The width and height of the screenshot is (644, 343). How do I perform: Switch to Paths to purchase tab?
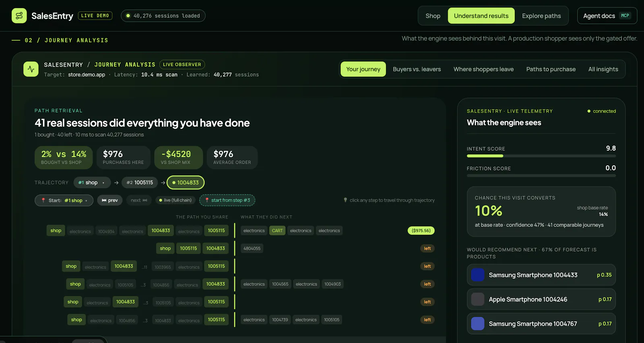click(x=551, y=69)
